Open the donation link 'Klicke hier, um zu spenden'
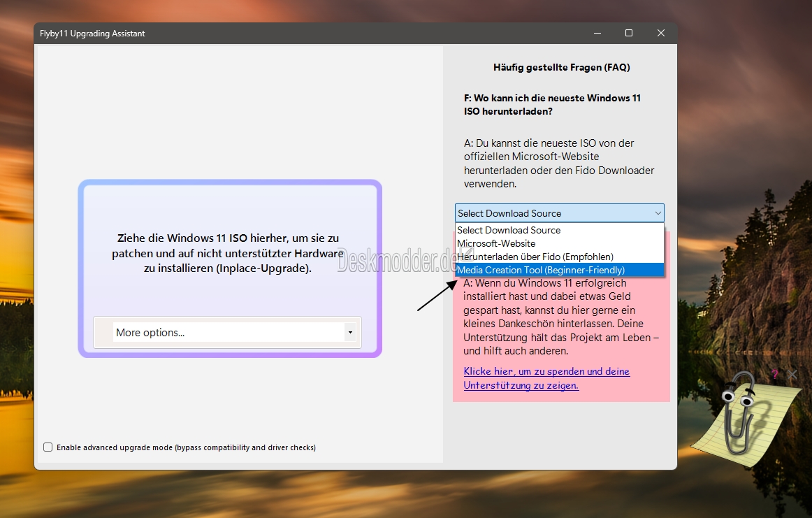The height and width of the screenshot is (518, 812). coord(546,378)
